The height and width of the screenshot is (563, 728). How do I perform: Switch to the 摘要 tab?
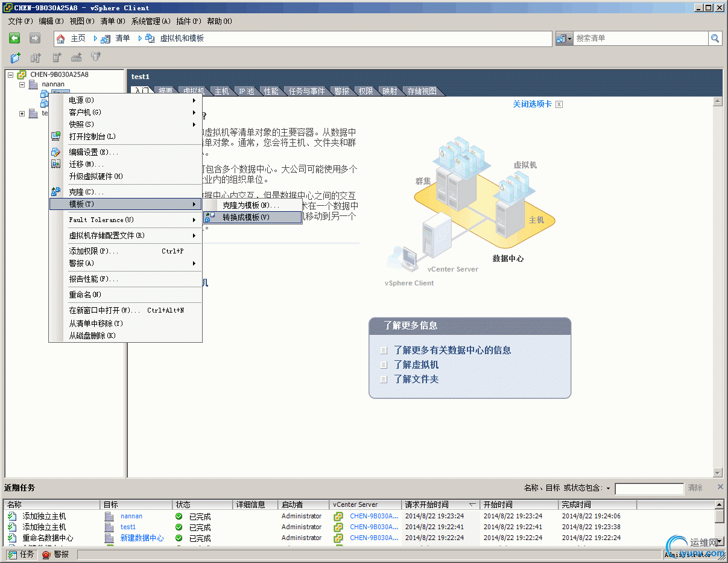point(165,91)
